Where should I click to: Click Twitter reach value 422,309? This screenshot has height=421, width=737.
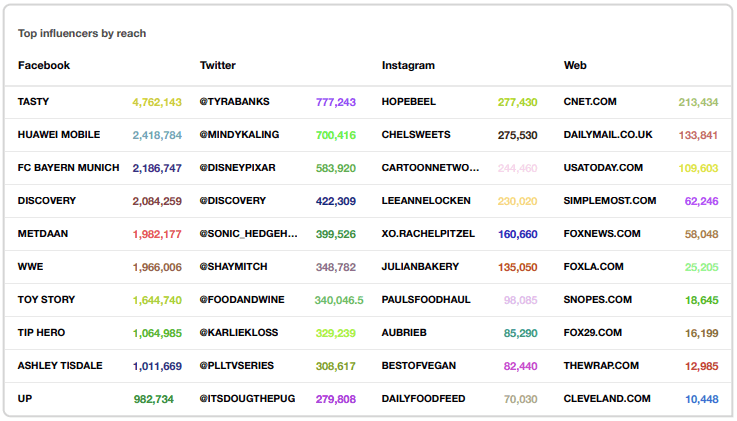[336, 201]
